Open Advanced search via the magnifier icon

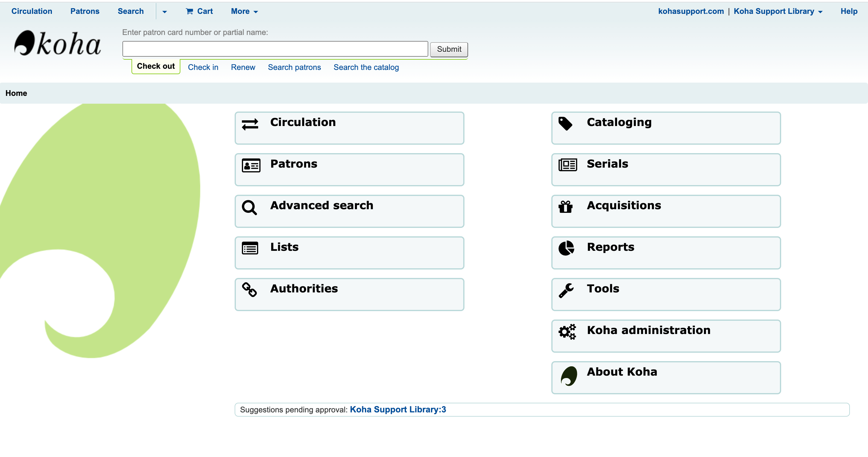pos(250,207)
